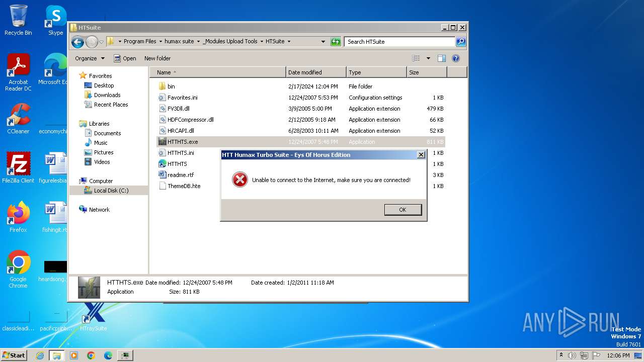Click the Search HTSuite field
Viewport: 644px width, 362px height.
[x=400, y=42]
